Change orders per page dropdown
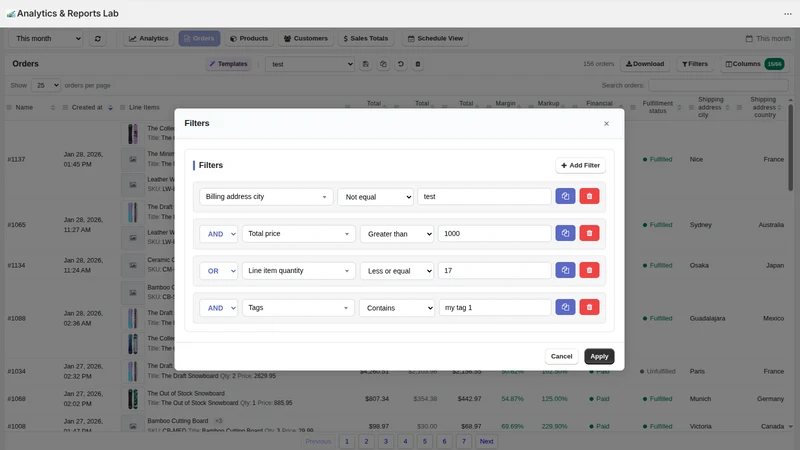The width and height of the screenshot is (800, 450). pyautogui.click(x=46, y=85)
